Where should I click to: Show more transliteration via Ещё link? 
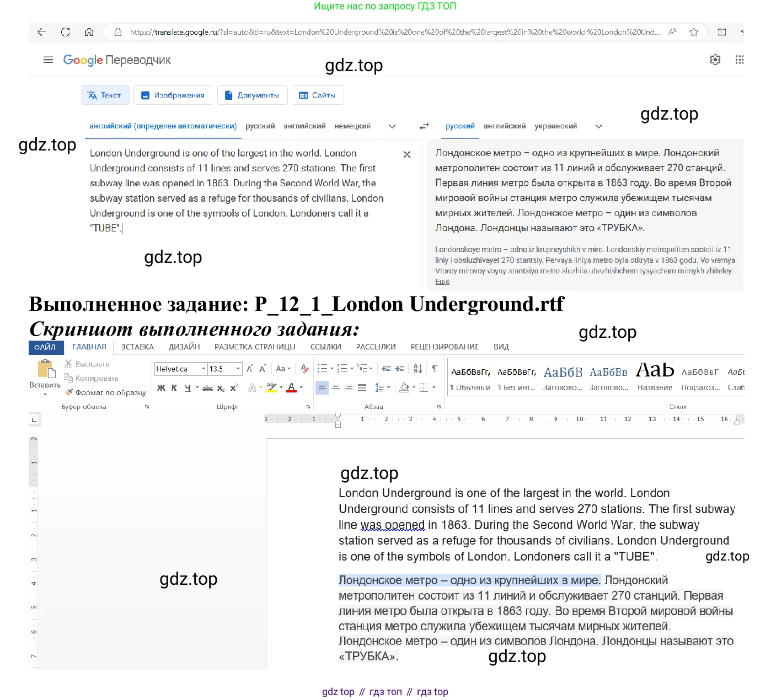coord(442,282)
